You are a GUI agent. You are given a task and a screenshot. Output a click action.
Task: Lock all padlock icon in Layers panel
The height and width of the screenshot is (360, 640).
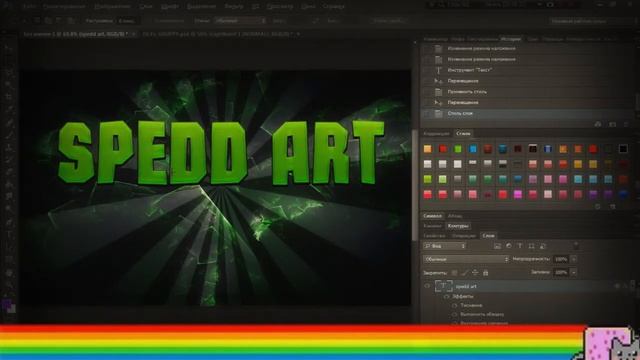pyautogui.click(x=485, y=272)
